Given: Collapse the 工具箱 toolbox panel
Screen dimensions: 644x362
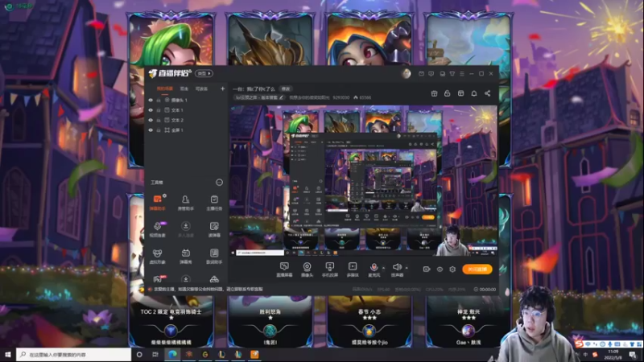Looking at the screenshot, I should [x=219, y=183].
